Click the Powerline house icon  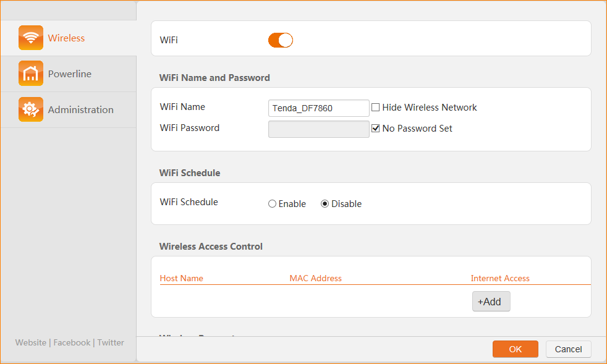pyautogui.click(x=30, y=74)
